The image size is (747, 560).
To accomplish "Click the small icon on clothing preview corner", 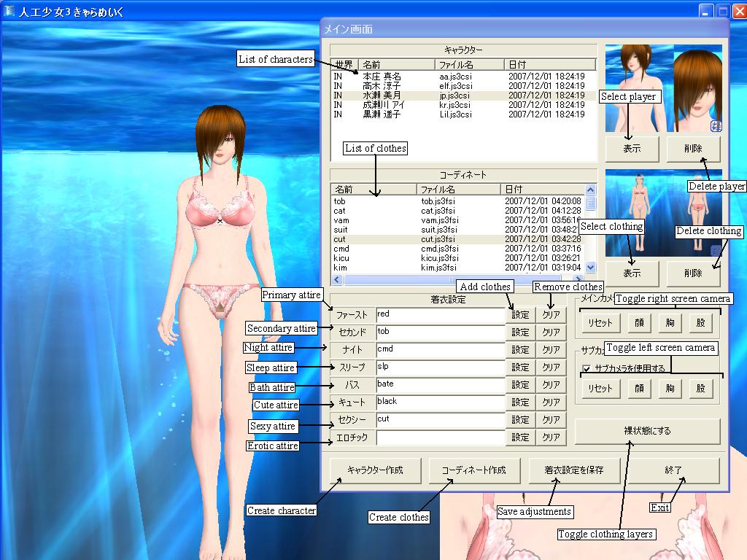I will click(x=716, y=251).
